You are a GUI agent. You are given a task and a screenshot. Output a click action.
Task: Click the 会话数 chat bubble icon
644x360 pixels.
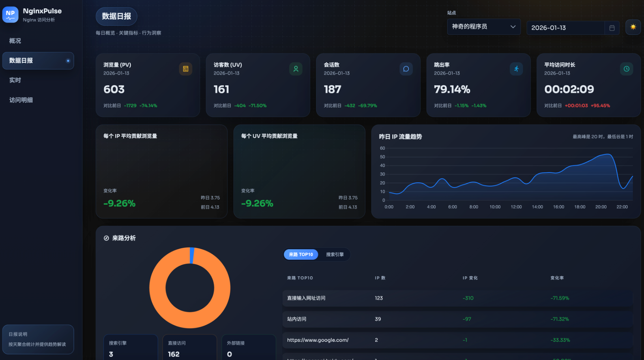pos(406,68)
